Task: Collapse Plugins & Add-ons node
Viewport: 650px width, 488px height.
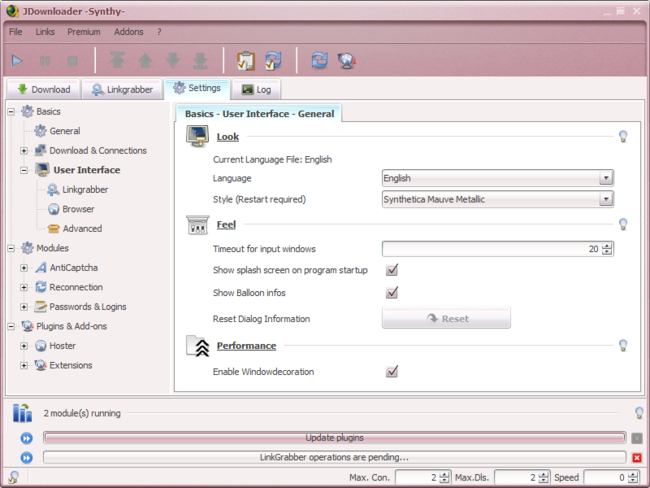Action: (x=11, y=326)
